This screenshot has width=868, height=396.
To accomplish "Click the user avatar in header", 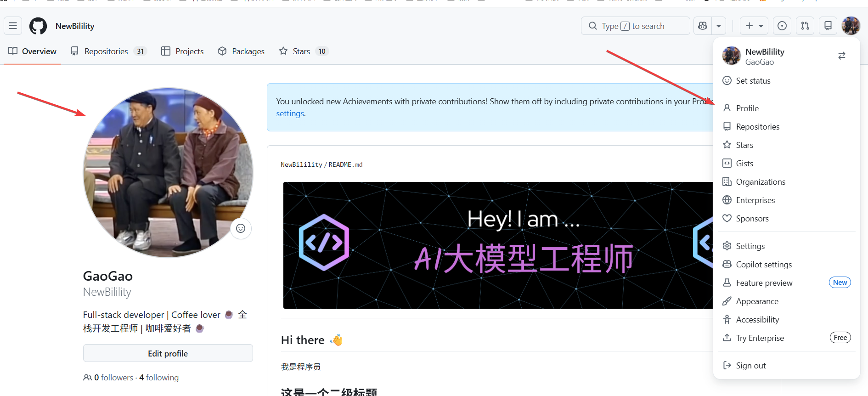I will click(x=851, y=26).
